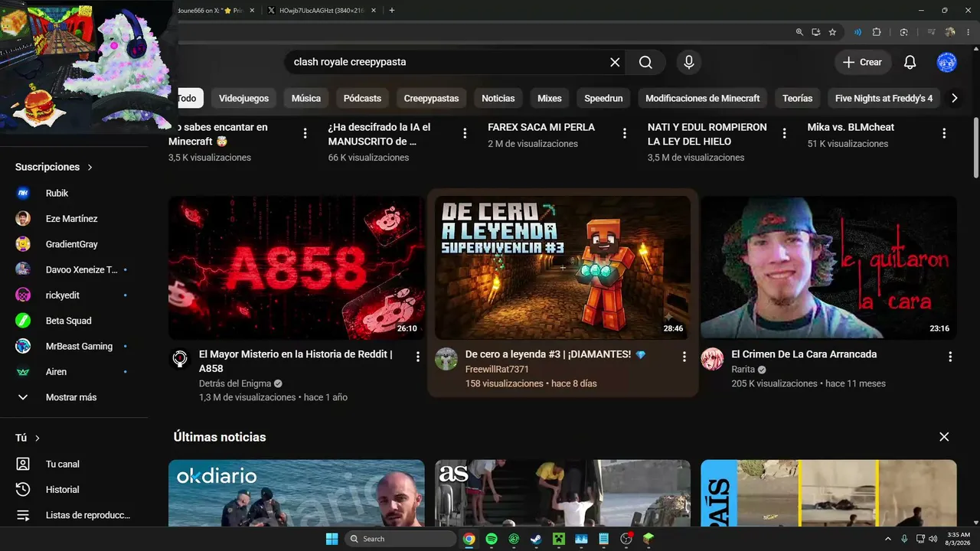Select the Five Nights at Freddy's 4 chip
This screenshot has width=980, height=551.
pos(884,98)
